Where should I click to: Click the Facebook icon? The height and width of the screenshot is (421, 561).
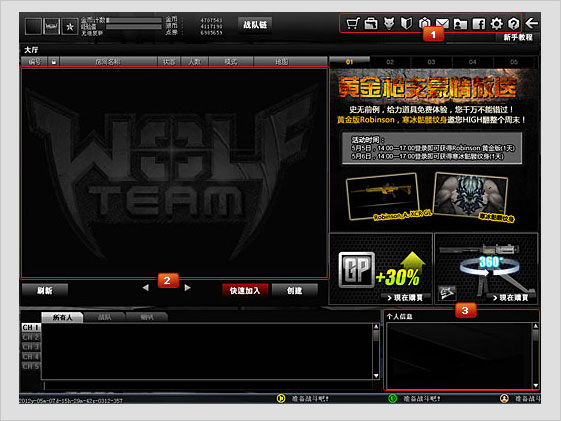(x=479, y=24)
